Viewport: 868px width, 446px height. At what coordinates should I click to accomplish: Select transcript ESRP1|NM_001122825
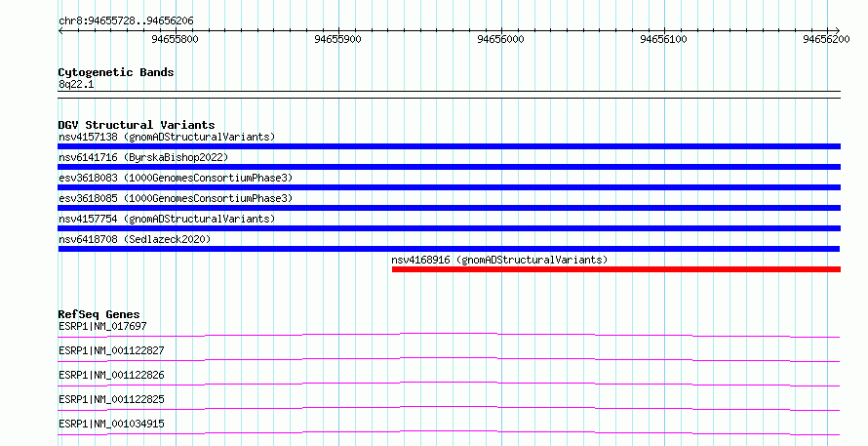coord(111,399)
